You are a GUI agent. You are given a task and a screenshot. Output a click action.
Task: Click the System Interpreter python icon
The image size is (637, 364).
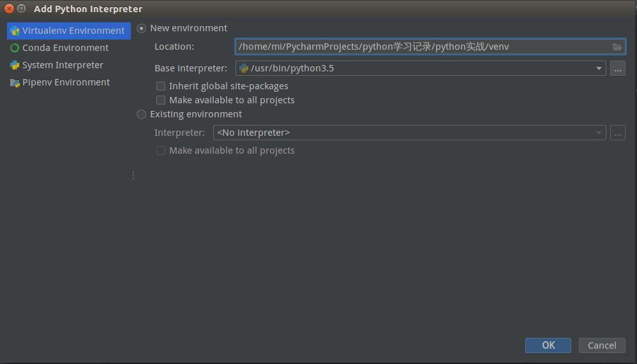15,65
